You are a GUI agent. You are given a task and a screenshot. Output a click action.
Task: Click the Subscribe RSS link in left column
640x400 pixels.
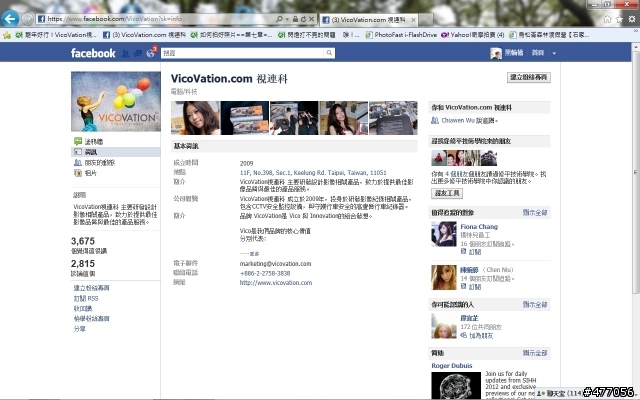86,298
